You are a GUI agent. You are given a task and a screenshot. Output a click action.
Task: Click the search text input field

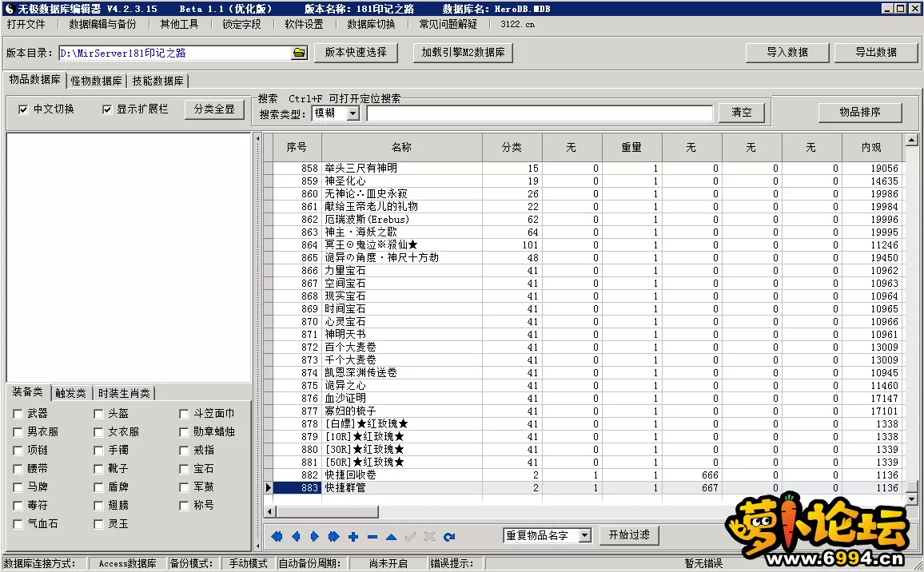pos(540,113)
